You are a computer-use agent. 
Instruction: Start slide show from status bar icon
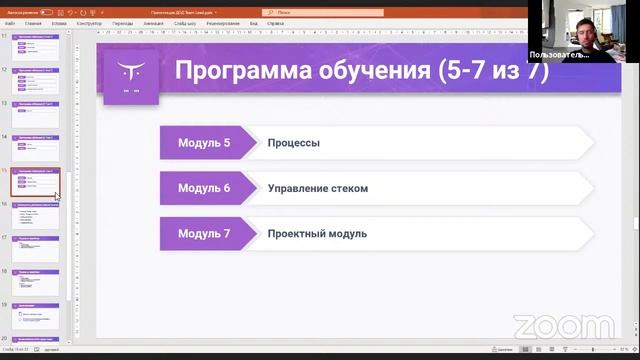point(565,349)
